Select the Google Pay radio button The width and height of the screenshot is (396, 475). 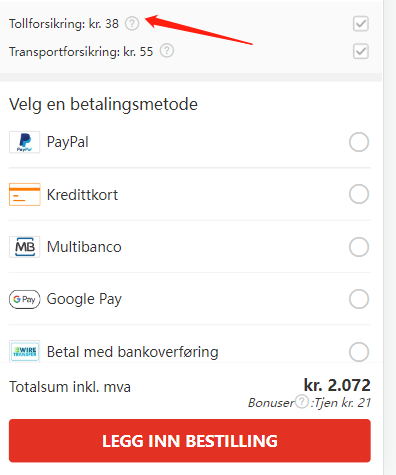[x=359, y=299]
